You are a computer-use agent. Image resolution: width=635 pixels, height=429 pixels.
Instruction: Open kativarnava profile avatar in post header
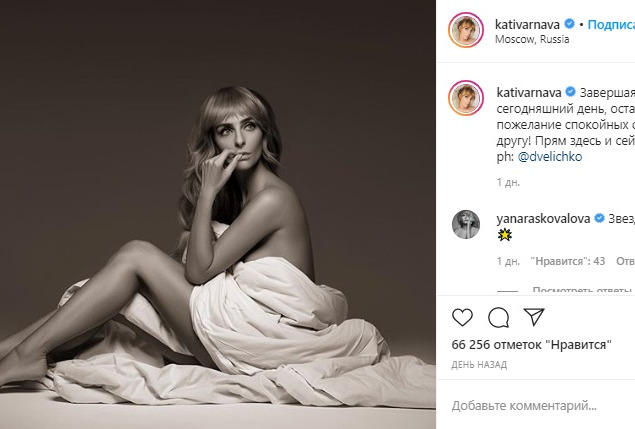[x=468, y=30]
